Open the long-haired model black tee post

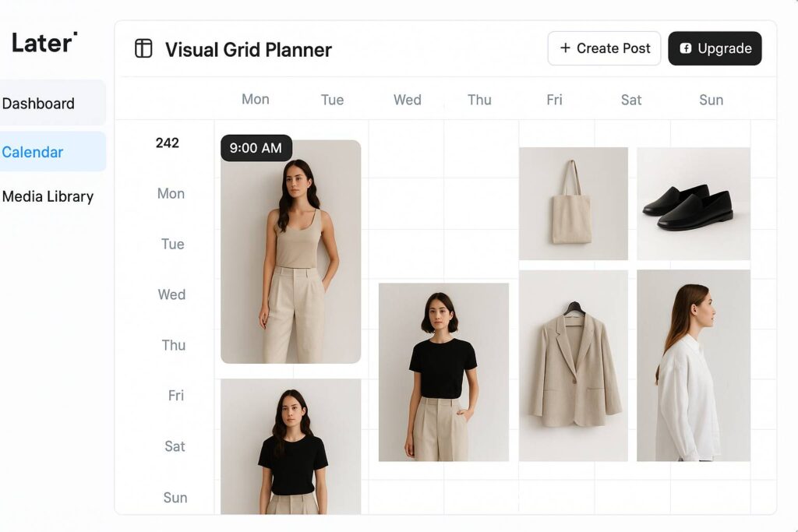point(291,446)
